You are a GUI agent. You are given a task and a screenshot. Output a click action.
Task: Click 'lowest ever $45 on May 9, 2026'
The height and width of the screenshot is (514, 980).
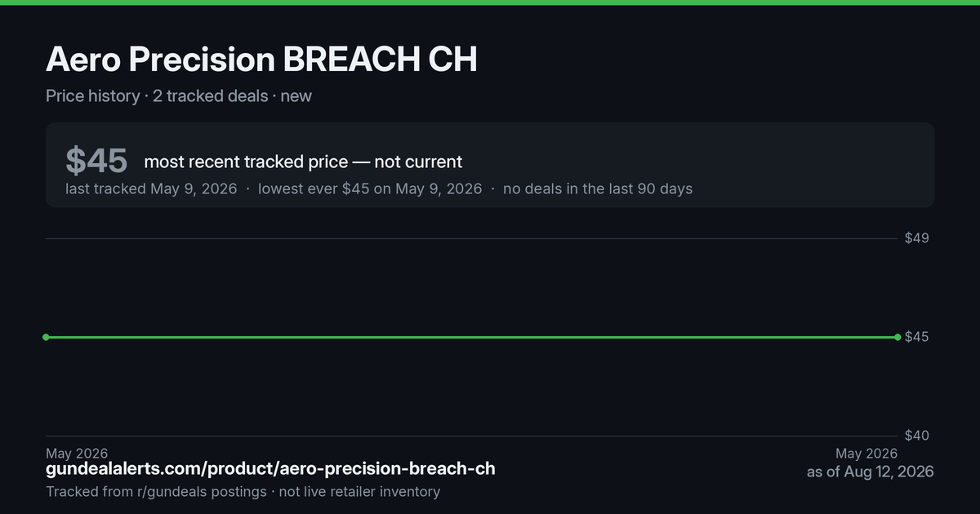370,188
